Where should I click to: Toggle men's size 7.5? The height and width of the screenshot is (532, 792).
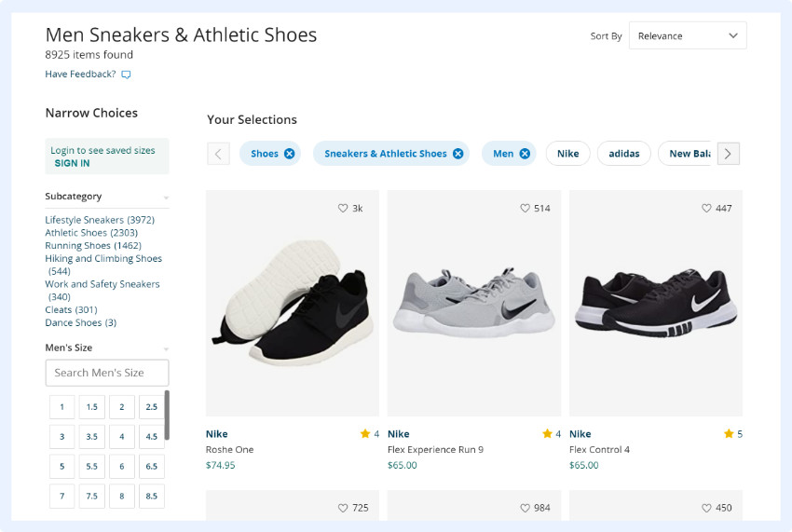click(x=91, y=497)
